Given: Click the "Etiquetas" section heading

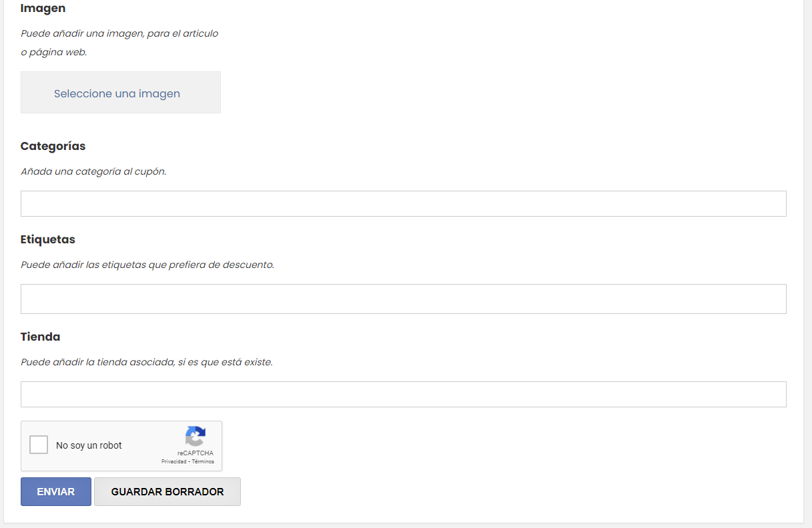Looking at the screenshot, I should (x=48, y=239).
